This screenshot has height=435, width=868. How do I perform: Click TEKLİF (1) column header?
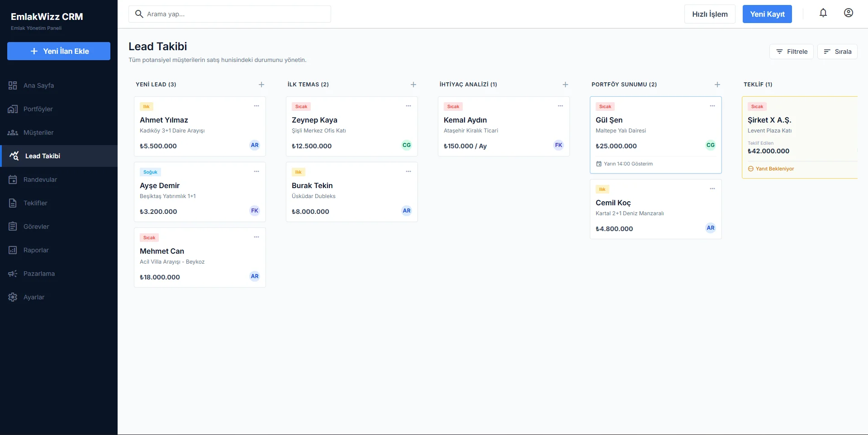758,85
